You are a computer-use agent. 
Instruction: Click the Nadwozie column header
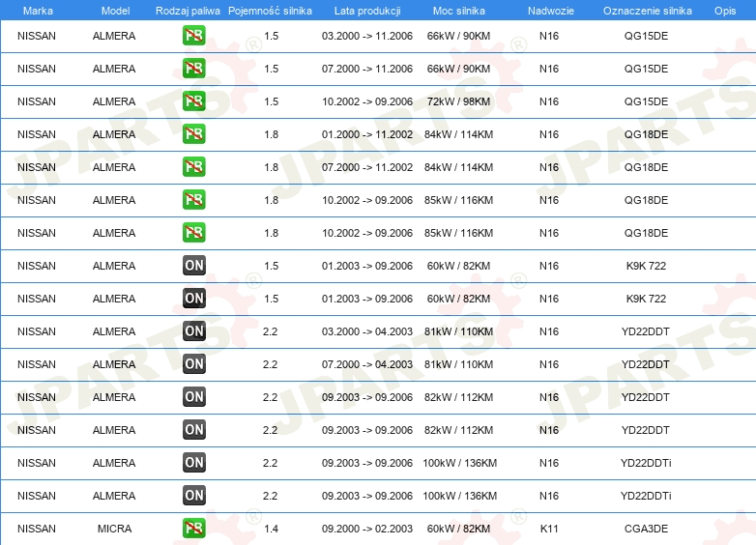point(551,11)
